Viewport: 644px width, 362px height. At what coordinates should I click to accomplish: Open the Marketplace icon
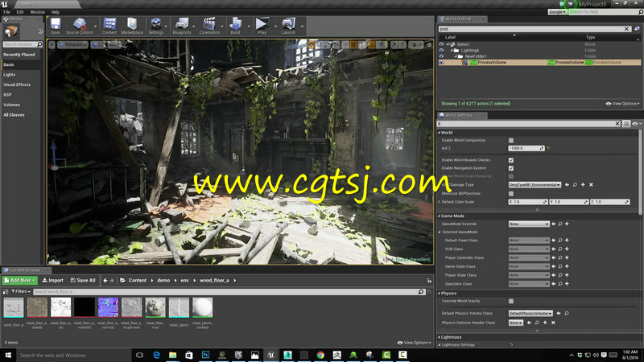tap(132, 26)
